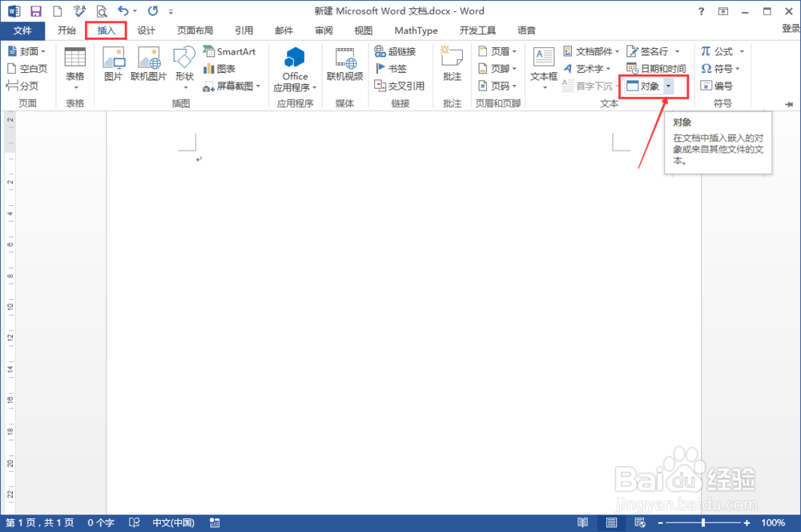Click the proofing status icon in status bar

click(x=135, y=523)
